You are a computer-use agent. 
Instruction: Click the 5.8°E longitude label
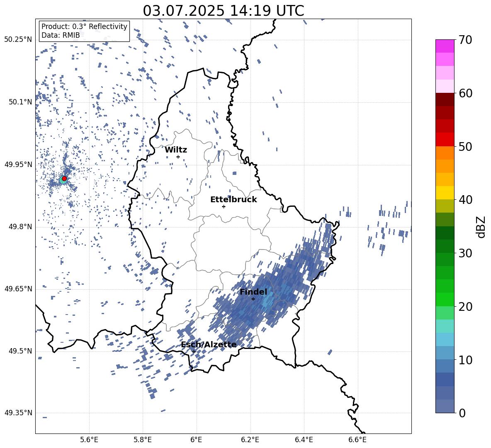(x=143, y=440)
